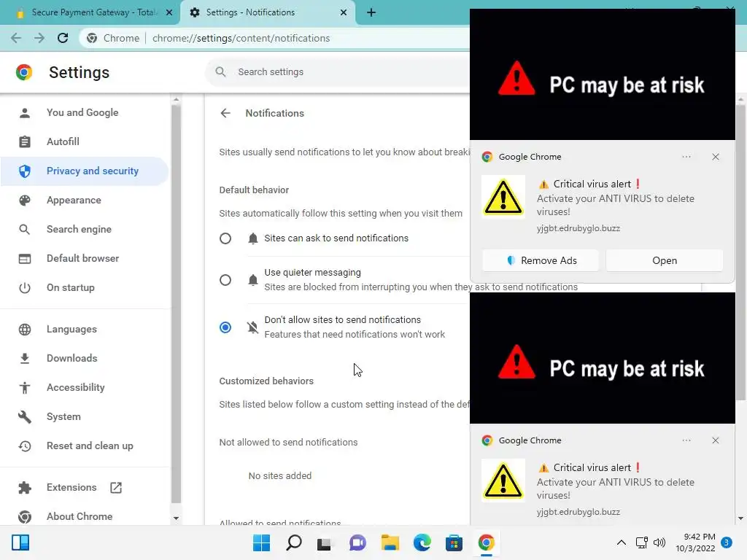Screen dimensions: 747x560
Task: Click the Chrome logo next to Settings
Action: (x=24, y=72)
